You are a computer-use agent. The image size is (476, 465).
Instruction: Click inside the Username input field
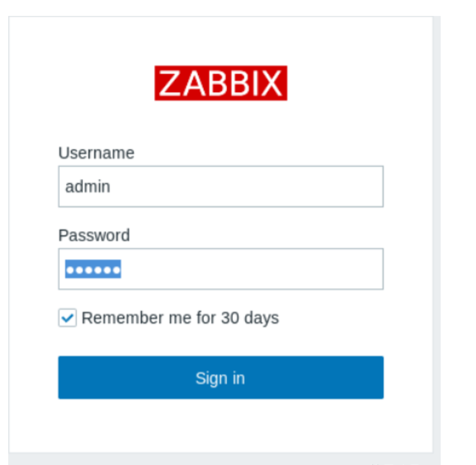[x=221, y=187]
